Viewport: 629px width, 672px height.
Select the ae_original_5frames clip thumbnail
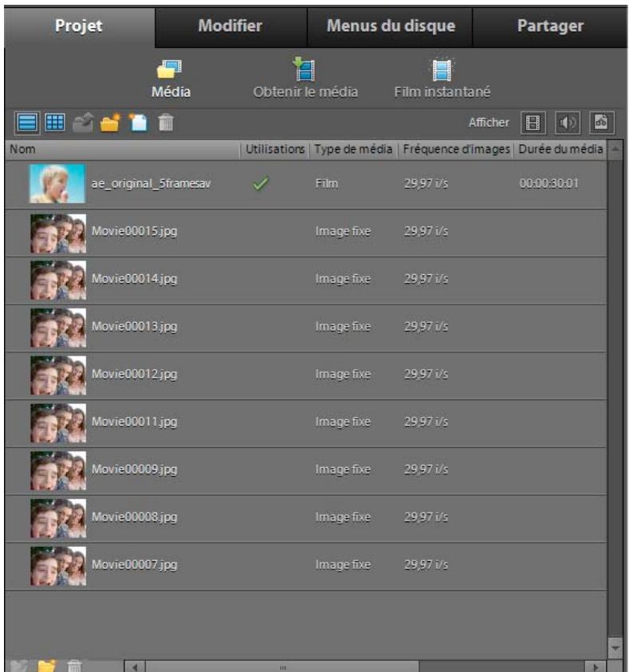(x=57, y=184)
